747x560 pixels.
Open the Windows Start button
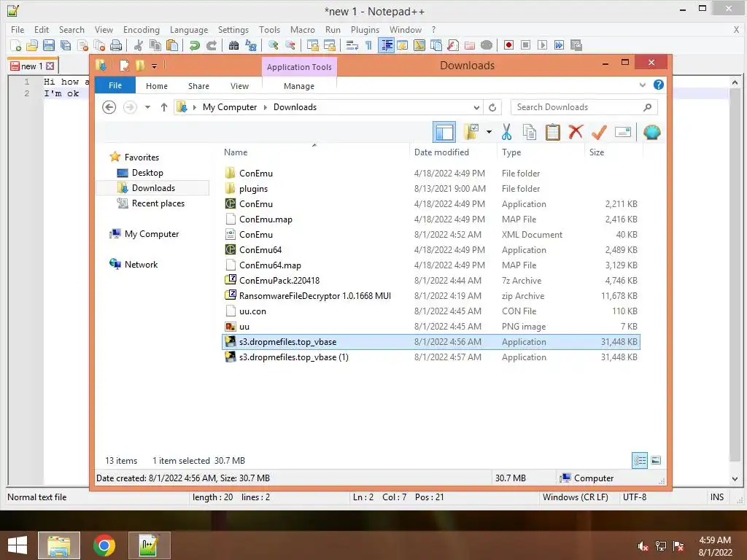pyautogui.click(x=18, y=545)
